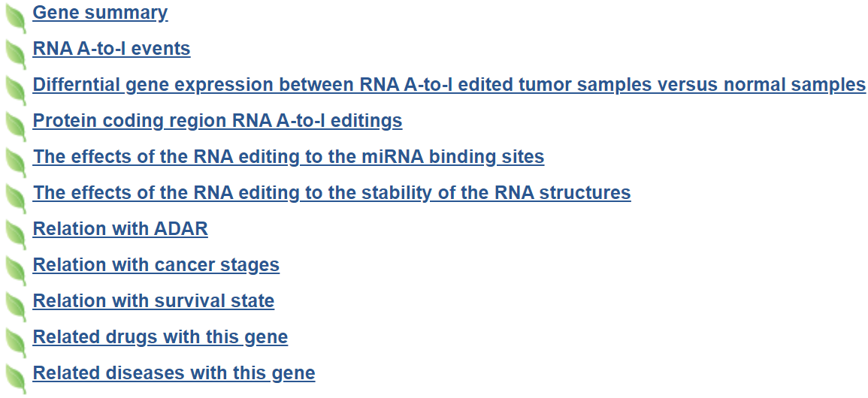The height and width of the screenshot is (398, 868).
Task: Open Differntial gene expression tumor versus normal link
Action: [449, 85]
